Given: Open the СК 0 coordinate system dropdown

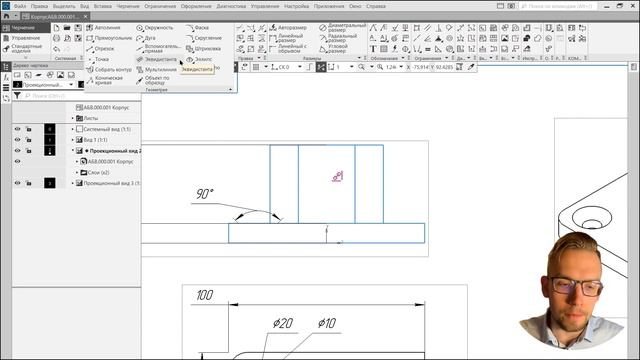Looking at the screenshot, I should coord(300,67).
